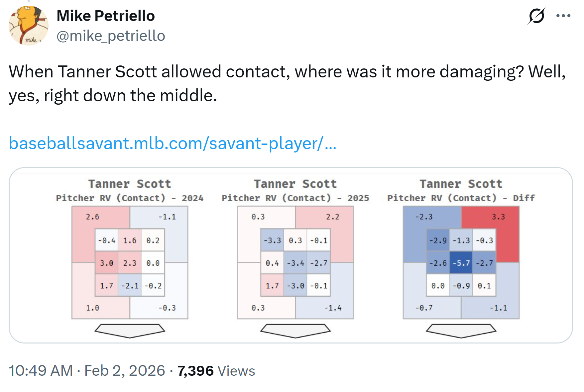Click Mike Petriello's profile avatar
Viewport: 584px width, 392px height.
pos(29,26)
